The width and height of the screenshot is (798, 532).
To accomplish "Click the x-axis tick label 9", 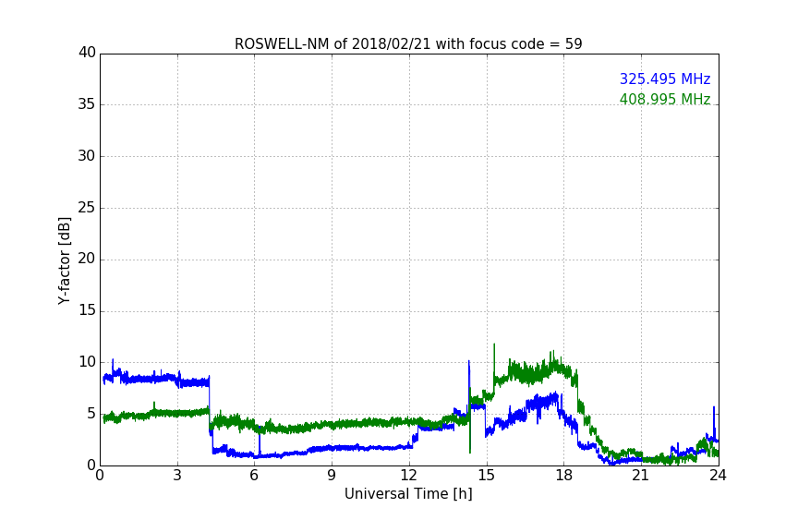I will [332, 476].
